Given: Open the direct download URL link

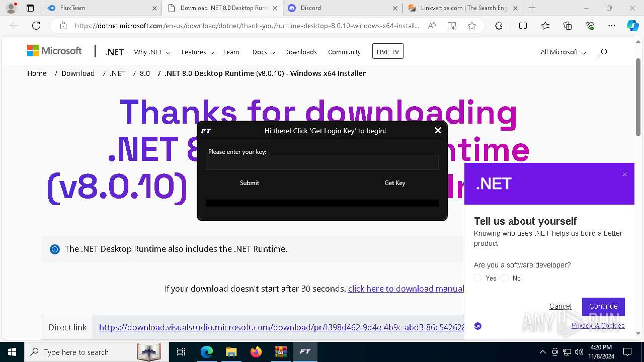Looking at the screenshot, I should (282, 327).
